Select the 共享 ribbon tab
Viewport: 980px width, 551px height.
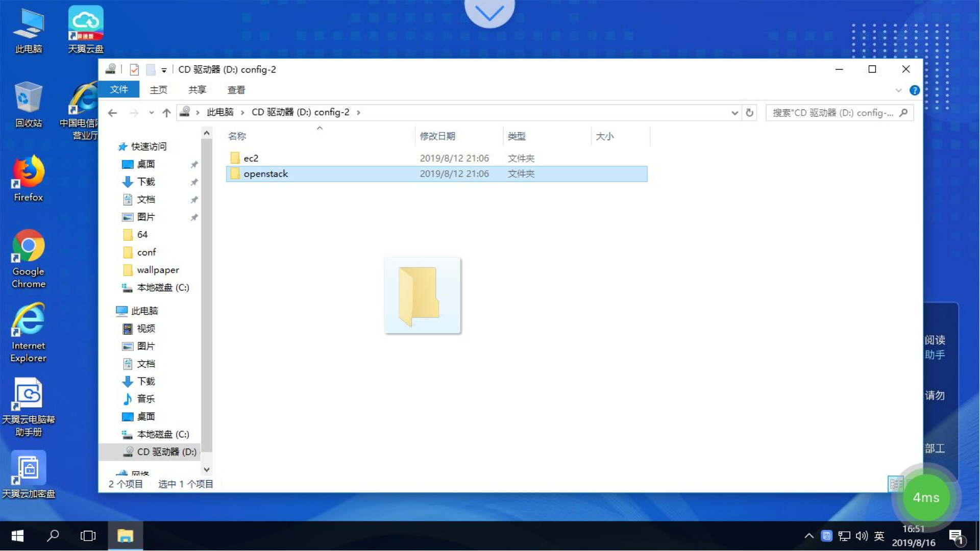[197, 89]
